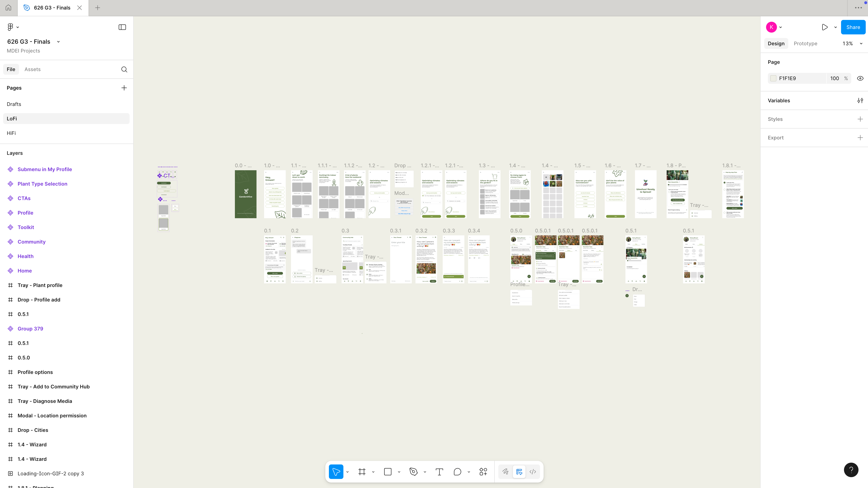Viewport: 868px width, 488px height.
Task: Select the Tray - Plant profile layer
Action: 40,285
